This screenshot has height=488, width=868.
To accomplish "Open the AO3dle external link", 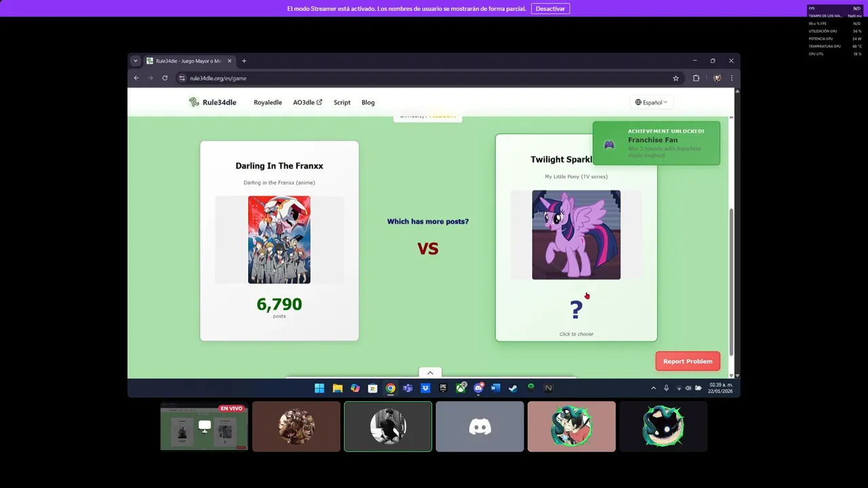I will (307, 102).
